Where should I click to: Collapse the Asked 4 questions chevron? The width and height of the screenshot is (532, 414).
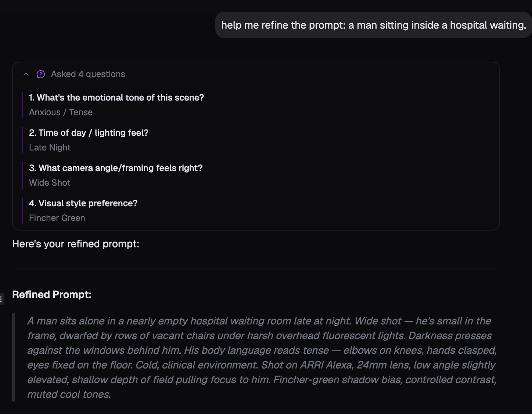click(26, 74)
